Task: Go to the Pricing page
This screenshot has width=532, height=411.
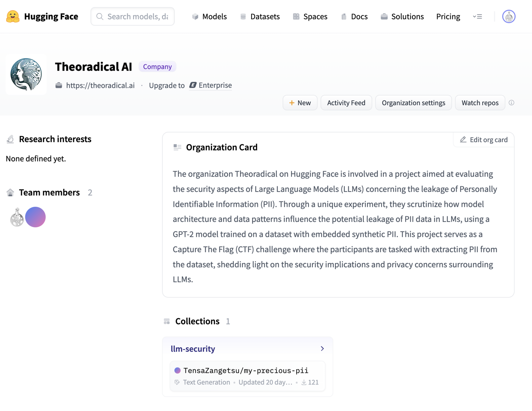Action: (448, 16)
